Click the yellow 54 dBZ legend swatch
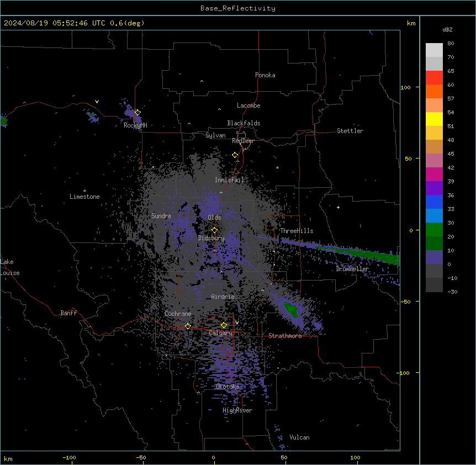Image resolution: width=476 pixels, height=465 pixels. coord(434,119)
